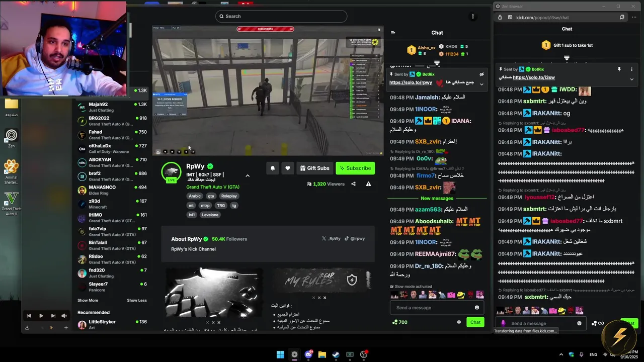Screen dimensions: 644x362
Task: Open Majah92 channel in the sidebar
Action: pos(112,107)
